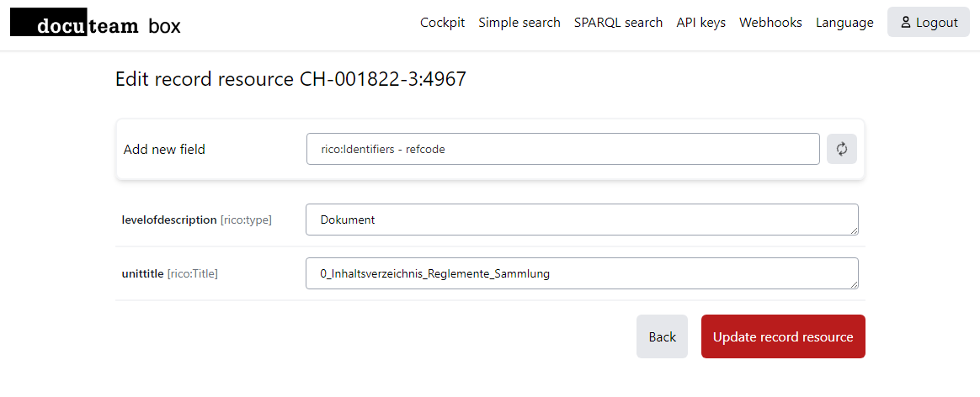Open the Add new field dropdown
The width and height of the screenshot is (980, 397).
click(562, 149)
